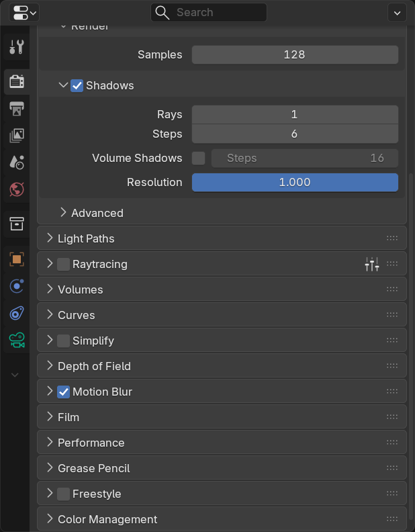
Task: Open the Output properties tab
Action: 17,109
